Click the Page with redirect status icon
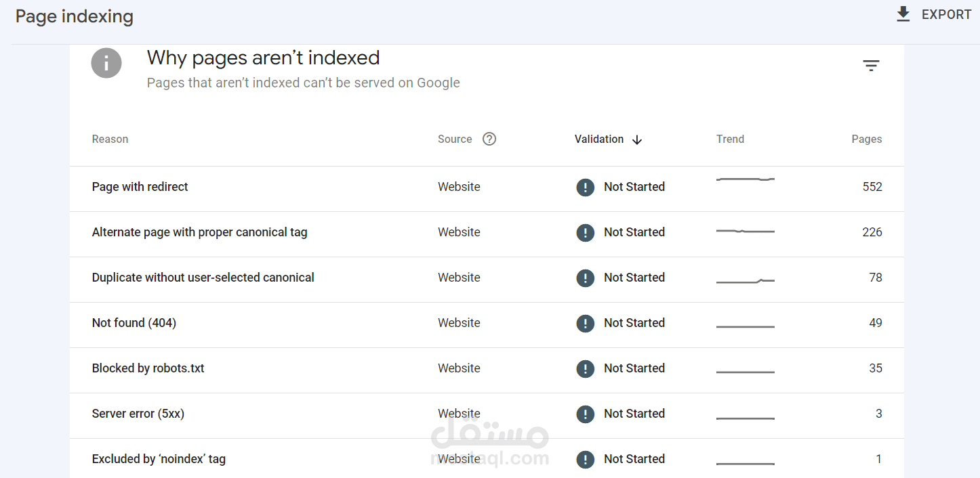The height and width of the screenshot is (478, 980). pyautogui.click(x=585, y=188)
